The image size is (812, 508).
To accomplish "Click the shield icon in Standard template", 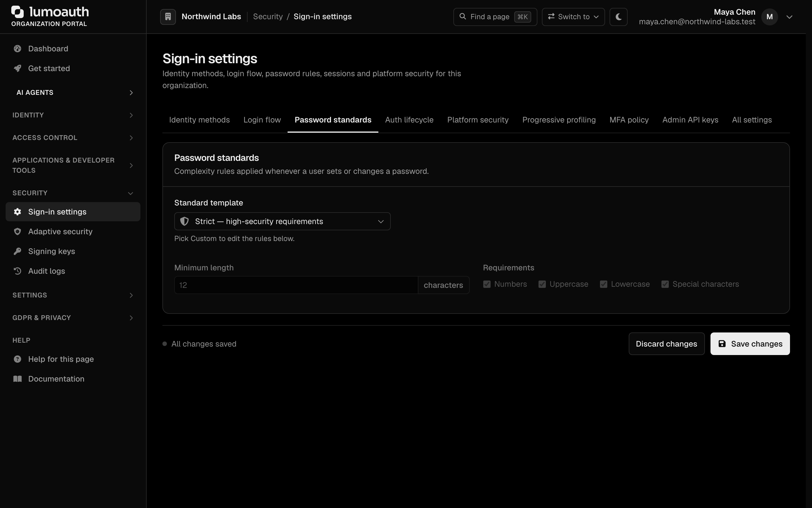I will (x=184, y=222).
